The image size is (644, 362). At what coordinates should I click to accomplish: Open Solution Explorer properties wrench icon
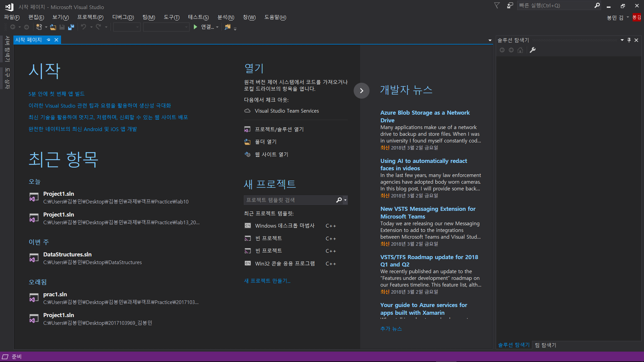click(533, 50)
